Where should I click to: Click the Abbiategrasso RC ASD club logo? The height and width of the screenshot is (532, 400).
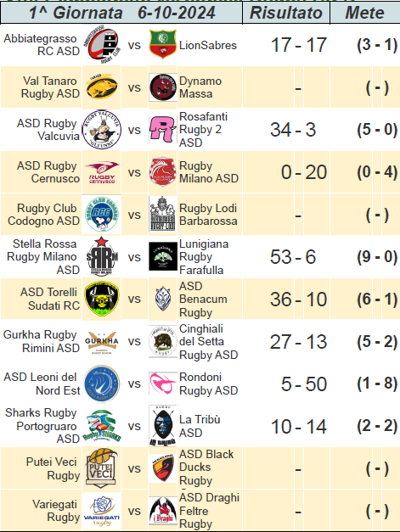pos(102,45)
